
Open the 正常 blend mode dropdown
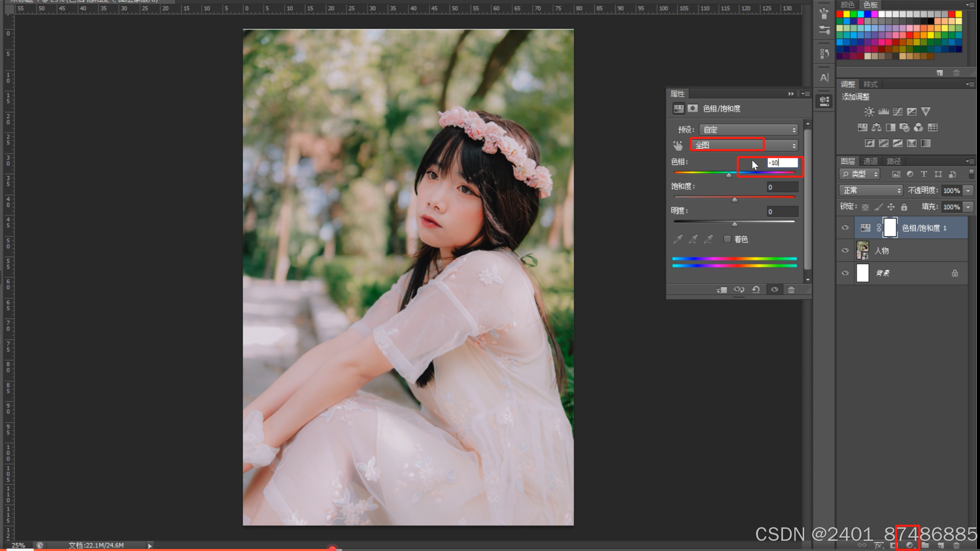(x=871, y=190)
